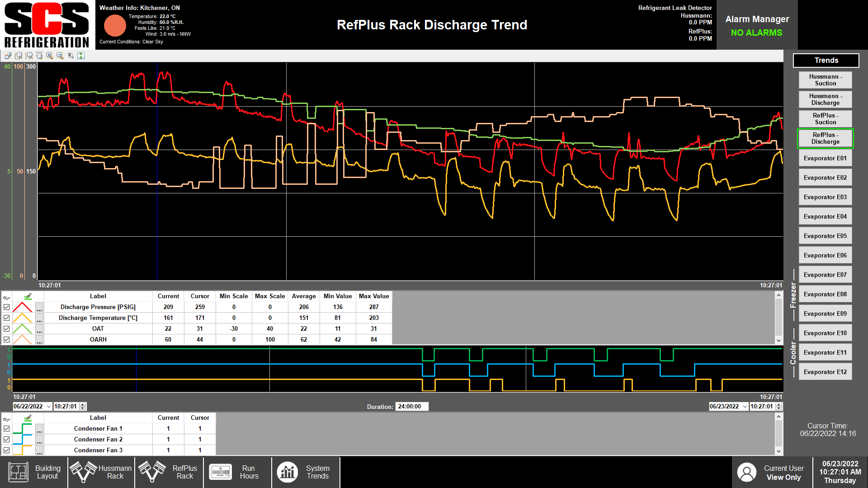Open Discharge Temperature pen settings ellipsis

[x=39, y=318]
